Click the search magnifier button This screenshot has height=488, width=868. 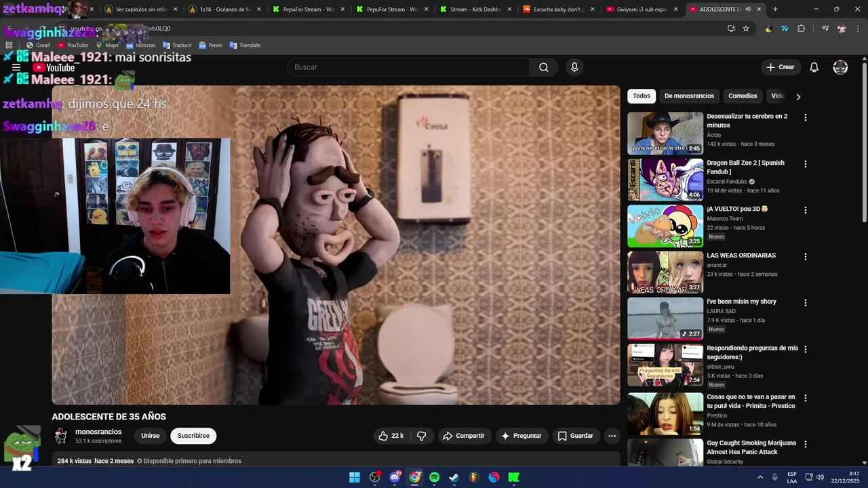544,67
